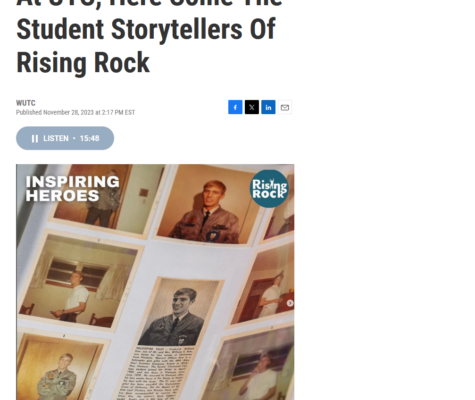Click the LISTEN label on the audio button
Image resolution: width=475 pixels, height=400 pixels.
56,138
